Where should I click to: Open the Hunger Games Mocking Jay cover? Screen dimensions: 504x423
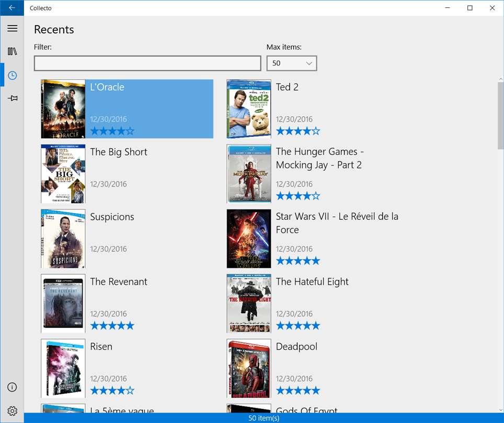pyautogui.click(x=249, y=174)
